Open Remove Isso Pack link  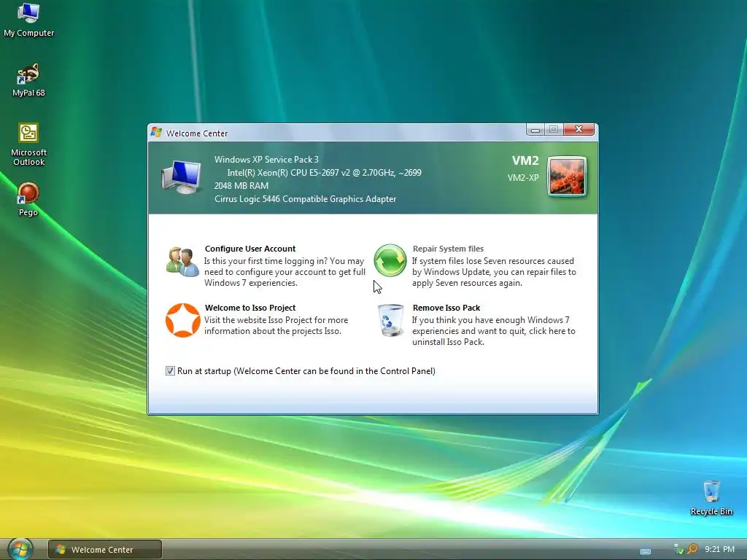[x=446, y=308]
